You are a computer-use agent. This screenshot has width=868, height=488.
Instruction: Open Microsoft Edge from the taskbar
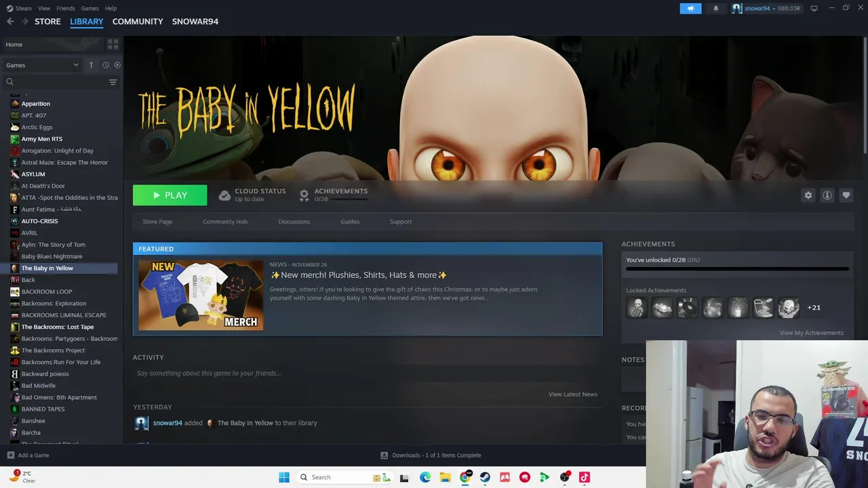pyautogui.click(x=425, y=477)
